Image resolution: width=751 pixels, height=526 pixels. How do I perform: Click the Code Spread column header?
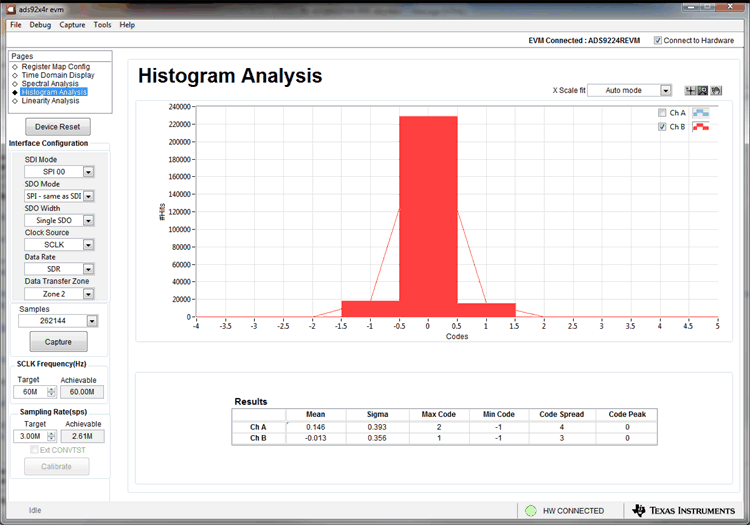tap(562, 414)
